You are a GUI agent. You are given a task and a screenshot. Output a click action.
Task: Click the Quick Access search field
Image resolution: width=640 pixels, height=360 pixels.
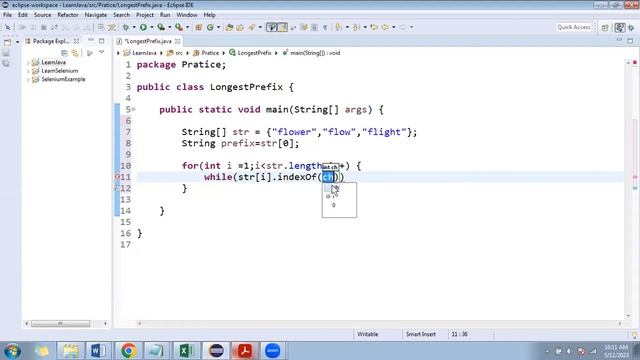[574, 27]
